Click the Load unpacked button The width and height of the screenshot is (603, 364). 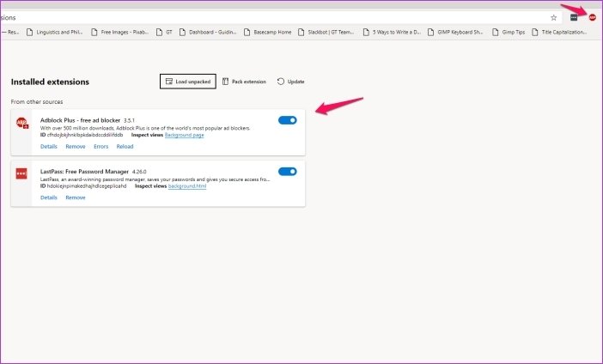click(188, 82)
